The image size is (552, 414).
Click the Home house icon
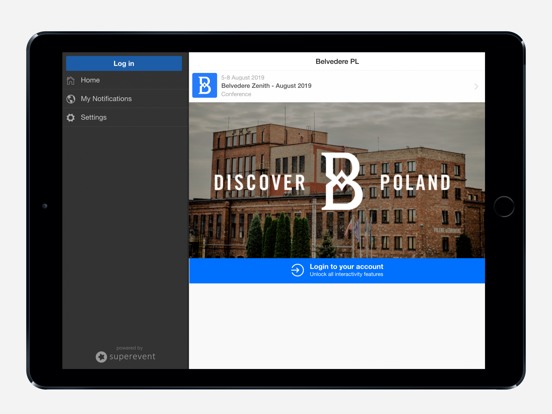[x=71, y=81]
